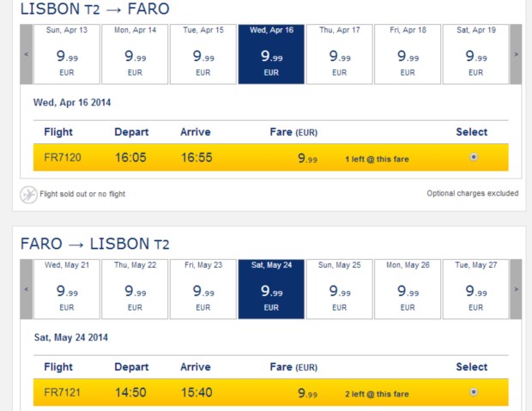Click the sold-out flight airplane legend icon
The height and width of the screenshot is (411, 532).
[28, 194]
